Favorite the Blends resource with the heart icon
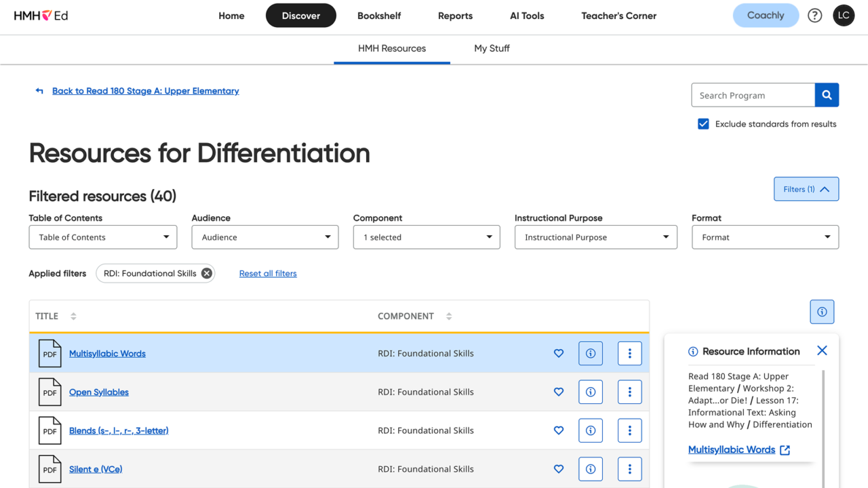Viewport: 868px width, 488px height. tap(559, 430)
